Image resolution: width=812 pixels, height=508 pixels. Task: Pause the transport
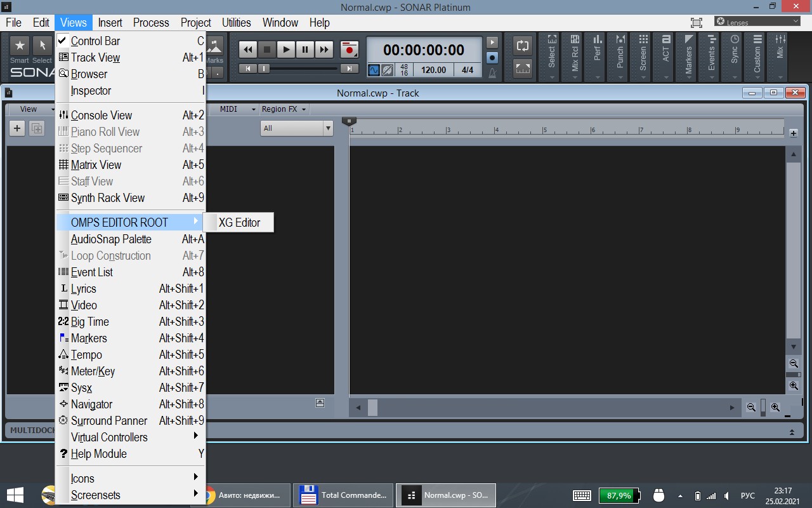[305, 49]
